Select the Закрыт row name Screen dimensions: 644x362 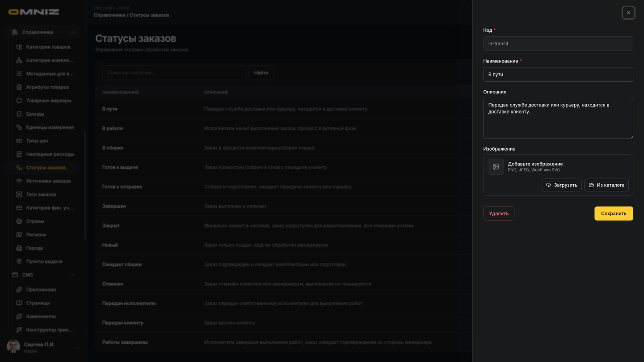(x=111, y=226)
